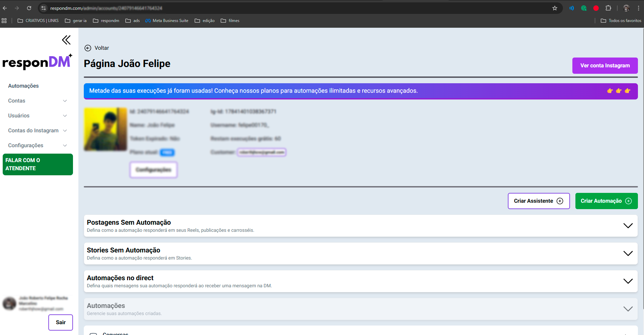
Task: Bookmark this page with star icon
Action: [x=554, y=8]
